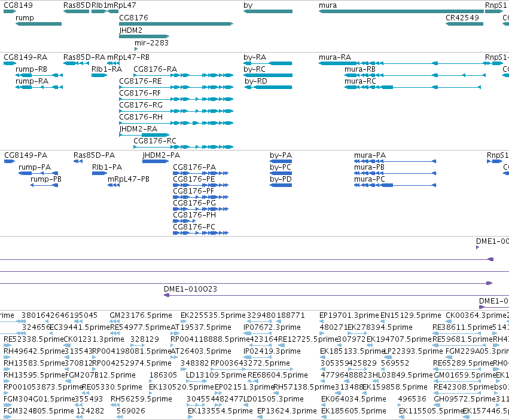Click the CG8176-PG protein label
Image resolution: width=509 pixels, height=420 pixels.
[194, 203]
